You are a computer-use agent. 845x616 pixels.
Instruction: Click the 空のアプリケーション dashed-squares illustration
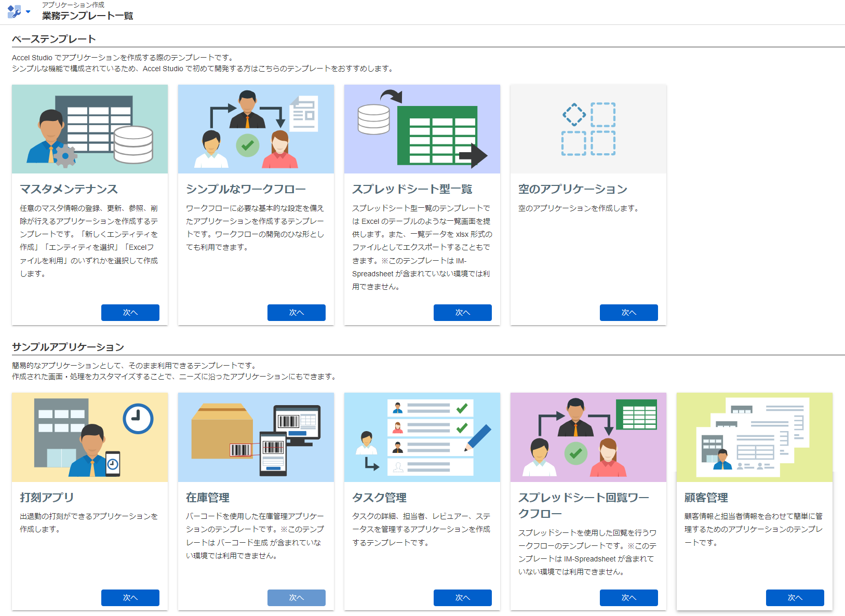(x=588, y=129)
